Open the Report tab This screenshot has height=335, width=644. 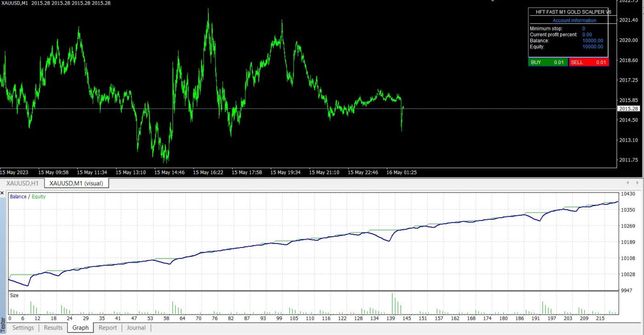108,328
